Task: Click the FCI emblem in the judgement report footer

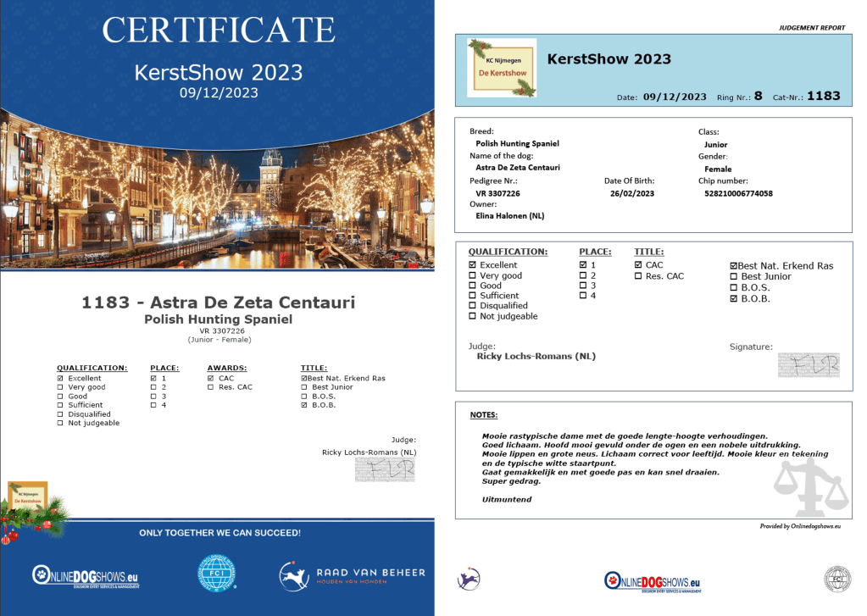Action: point(836,579)
